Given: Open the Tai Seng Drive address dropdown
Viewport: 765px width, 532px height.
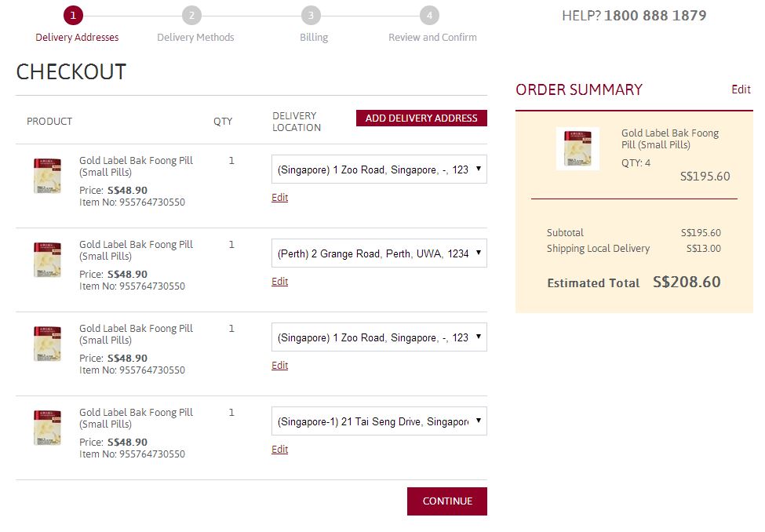Looking at the screenshot, I should [x=379, y=421].
